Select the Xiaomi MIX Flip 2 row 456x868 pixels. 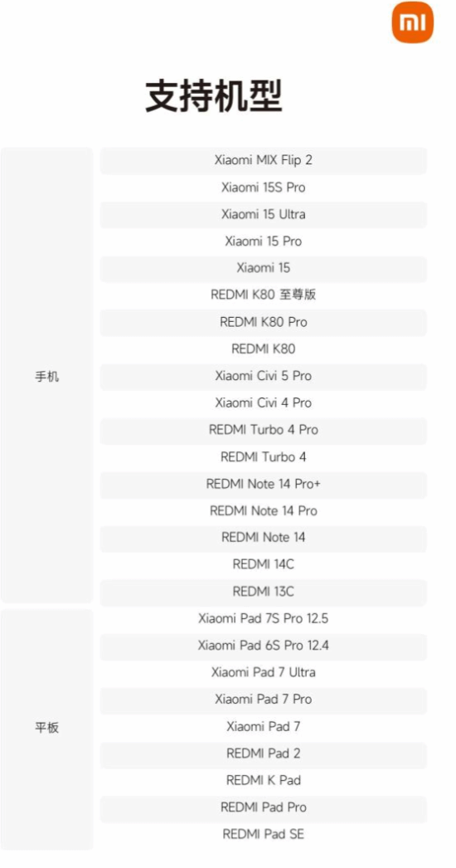(264, 160)
